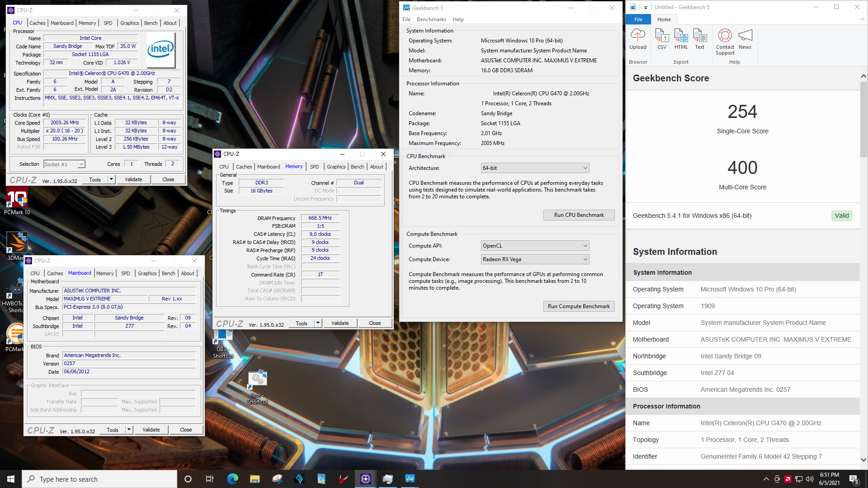
Task: Click the volume tray icon
Action: pos(810,479)
